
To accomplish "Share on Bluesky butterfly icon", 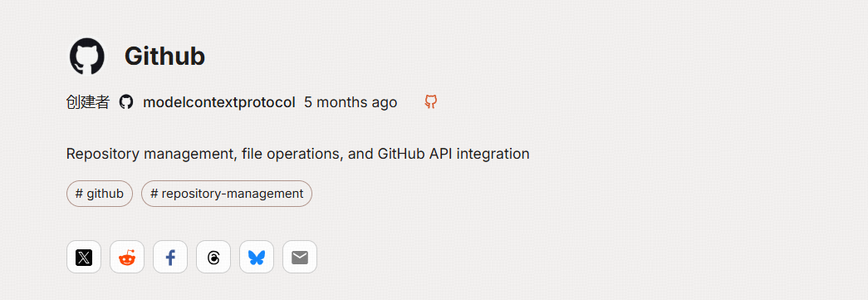I will [257, 257].
